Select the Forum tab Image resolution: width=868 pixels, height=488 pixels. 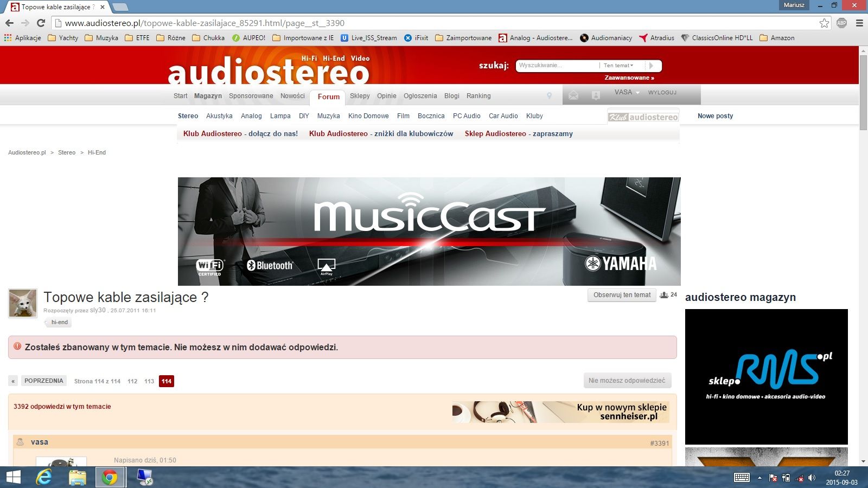pos(328,97)
